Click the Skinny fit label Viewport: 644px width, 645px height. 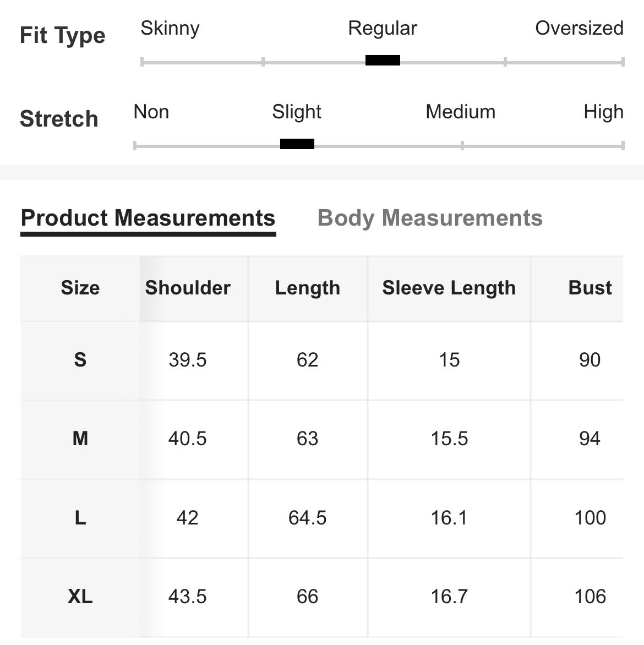click(x=170, y=28)
